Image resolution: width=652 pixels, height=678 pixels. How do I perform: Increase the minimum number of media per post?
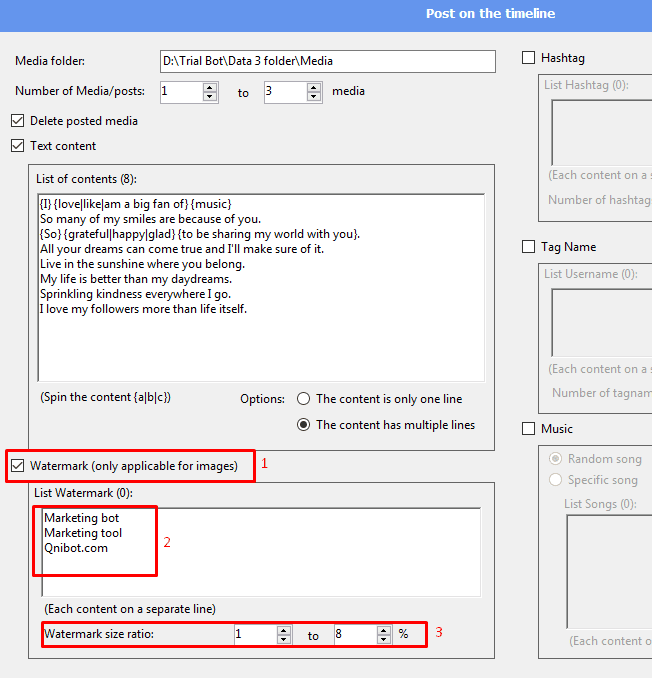pyautogui.click(x=210, y=87)
